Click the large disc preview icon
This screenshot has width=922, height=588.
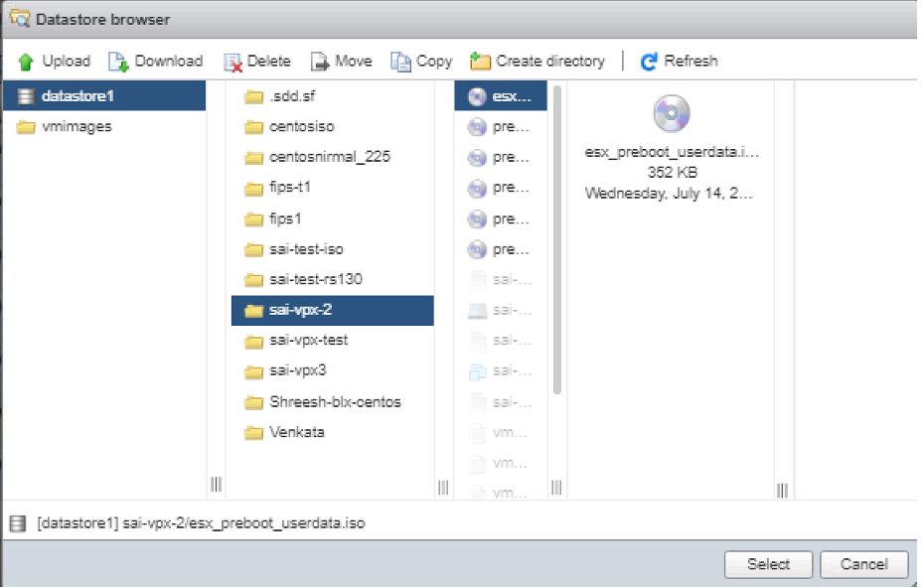click(672, 113)
